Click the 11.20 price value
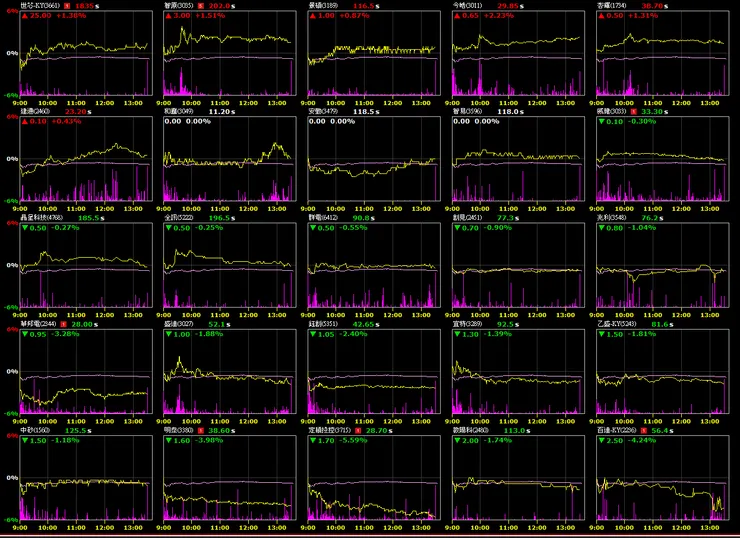The width and height of the screenshot is (740, 538). tap(219, 111)
